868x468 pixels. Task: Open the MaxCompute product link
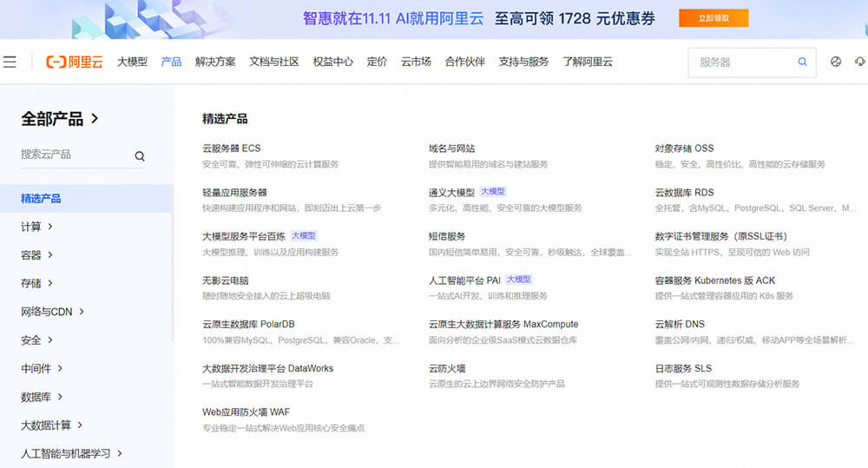[503, 324]
